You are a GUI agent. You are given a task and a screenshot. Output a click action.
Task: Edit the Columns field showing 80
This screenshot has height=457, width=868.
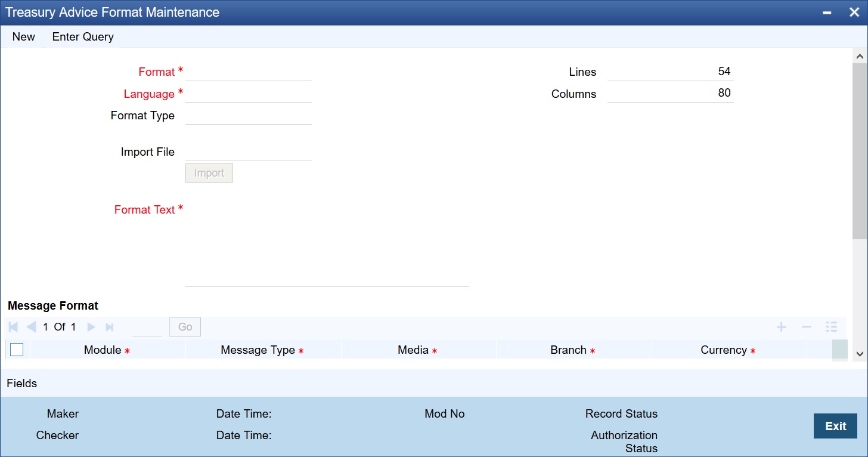click(670, 94)
